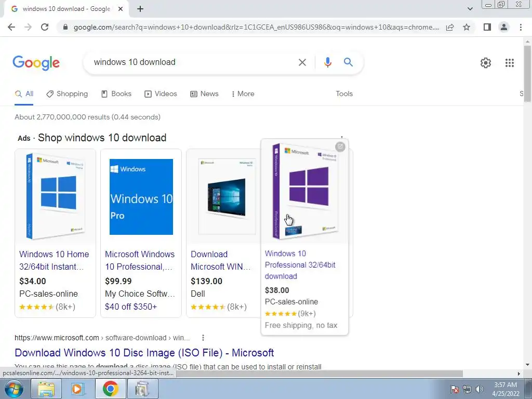Open the blue Windows 10 Pro image
This screenshot has height=399, width=532.
(141, 196)
